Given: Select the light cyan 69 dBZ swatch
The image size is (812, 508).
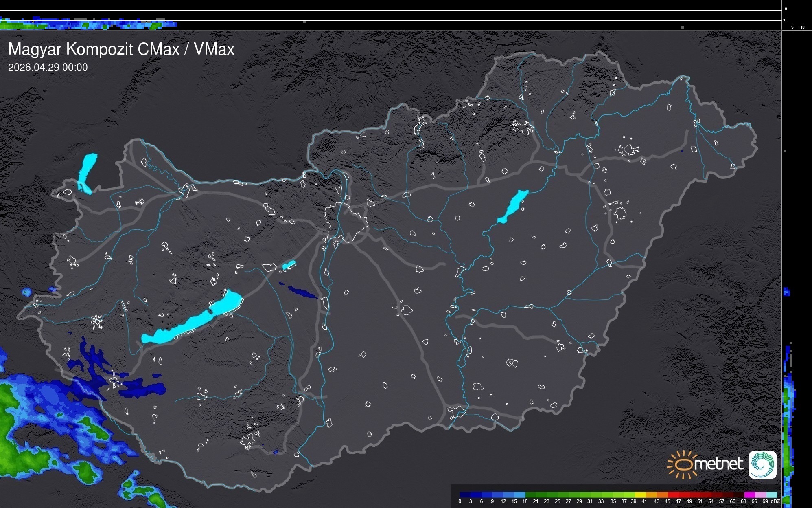Looking at the screenshot, I should (771, 495).
